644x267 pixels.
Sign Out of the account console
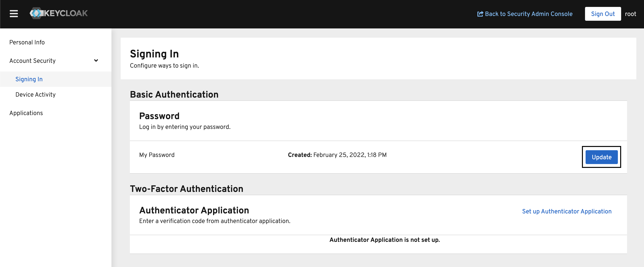[x=603, y=14]
